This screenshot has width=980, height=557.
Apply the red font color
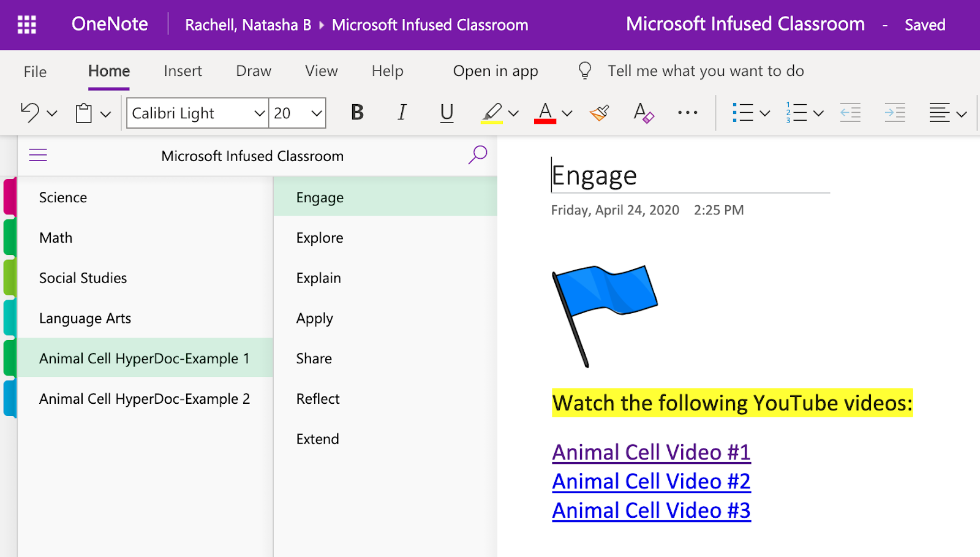[x=545, y=113]
